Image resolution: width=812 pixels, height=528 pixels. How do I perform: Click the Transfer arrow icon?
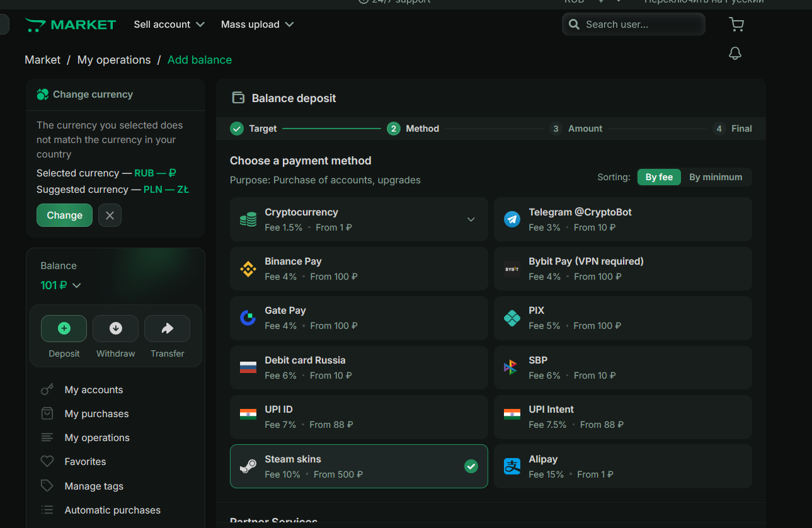pos(167,328)
